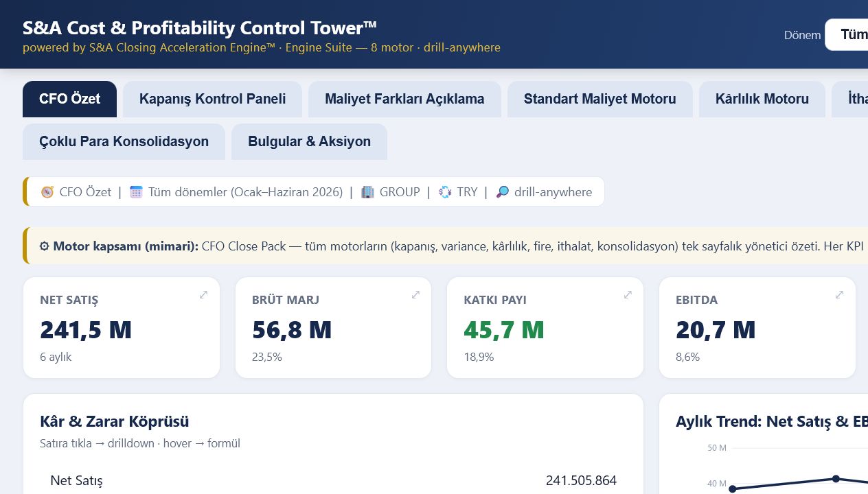The image size is (868, 494).
Task: Open the Dönem period dropdown
Action: 847,34
